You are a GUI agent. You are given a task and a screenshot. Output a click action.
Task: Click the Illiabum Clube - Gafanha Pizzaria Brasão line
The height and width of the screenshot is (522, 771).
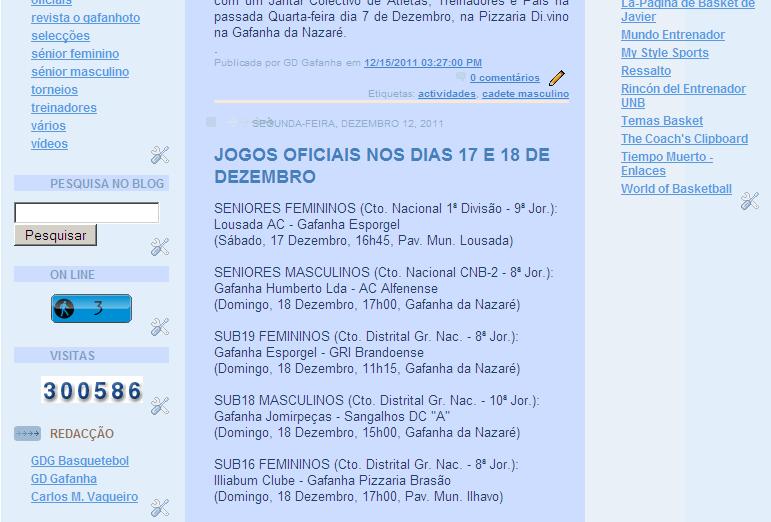pyautogui.click(x=332, y=480)
